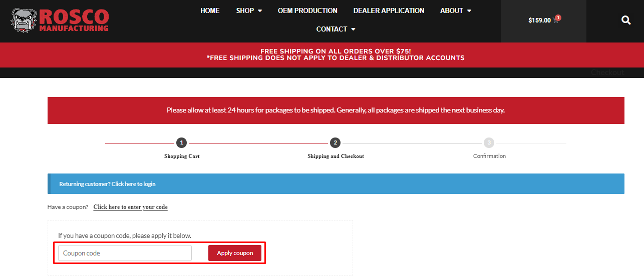This screenshot has height=280, width=644.
Task: Click the Returning customer login link
Action: coord(107,184)
